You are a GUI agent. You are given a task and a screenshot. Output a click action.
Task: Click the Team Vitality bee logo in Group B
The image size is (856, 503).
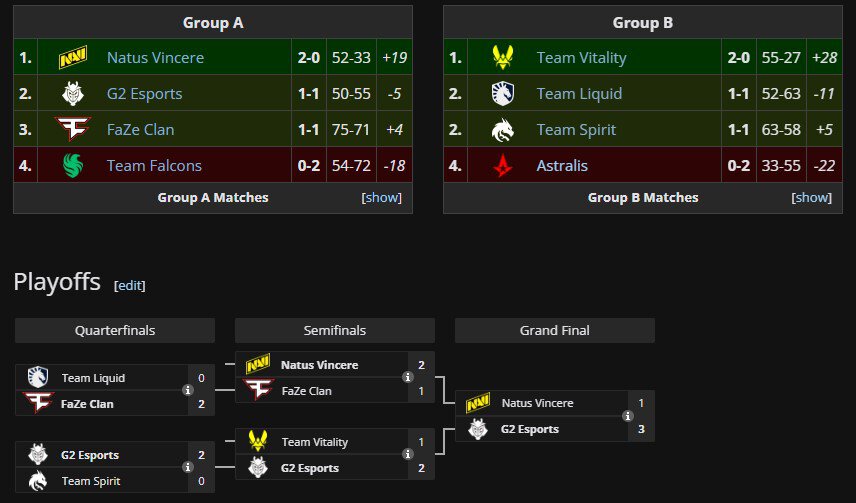pos(502,57)
